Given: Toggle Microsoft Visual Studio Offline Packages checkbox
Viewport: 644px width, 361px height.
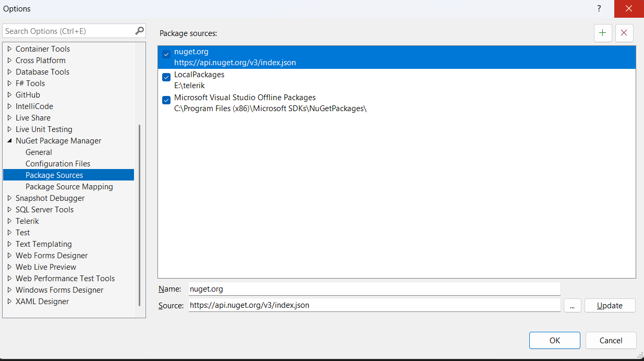Looking at the screenshot, I should point(166,100).
